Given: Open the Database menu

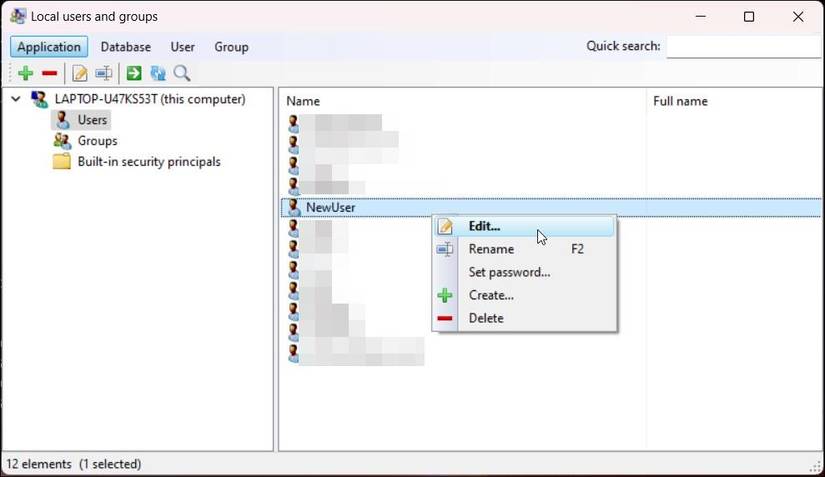Looking at the screenshot, I should coord(126,47).
